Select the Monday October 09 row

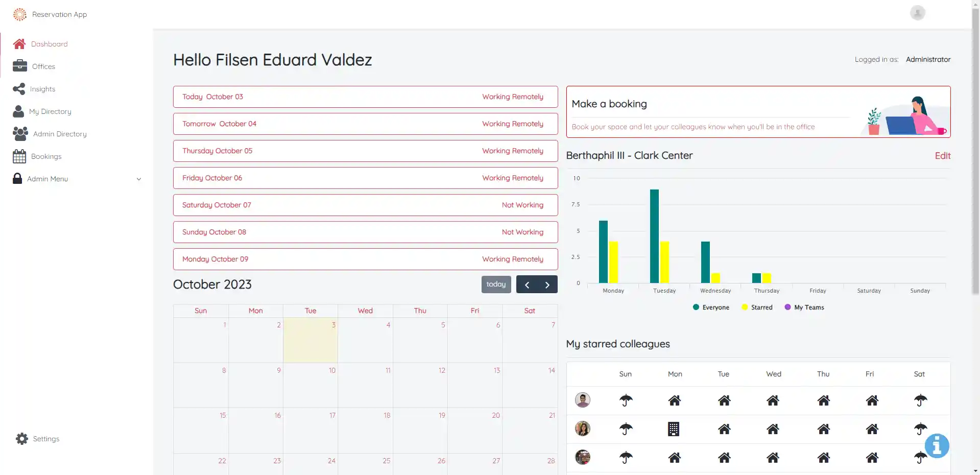[365, 259]
